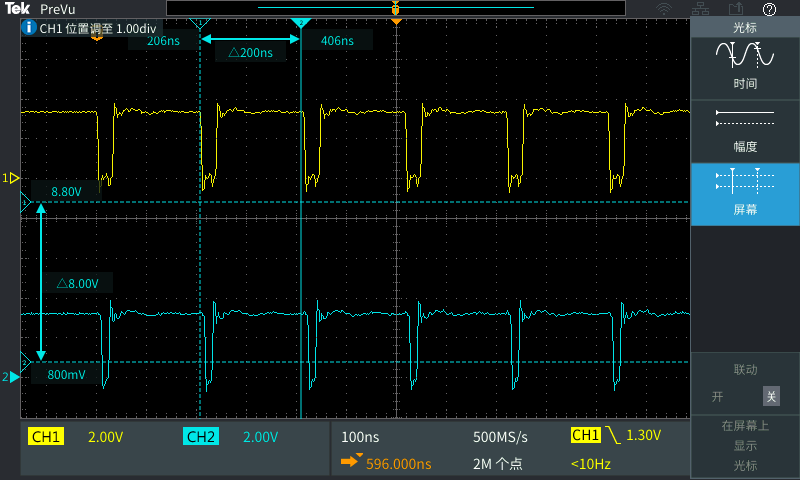This screenshot has height=480, width=800.
Task: Select the 幅度 amplitude cursor icon
Action: 745,128
